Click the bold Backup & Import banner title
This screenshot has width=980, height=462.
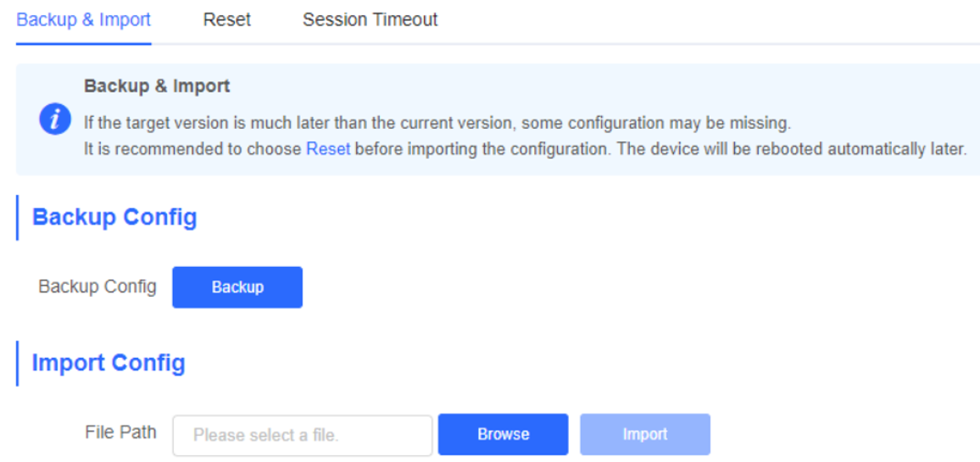coord(157,86)
